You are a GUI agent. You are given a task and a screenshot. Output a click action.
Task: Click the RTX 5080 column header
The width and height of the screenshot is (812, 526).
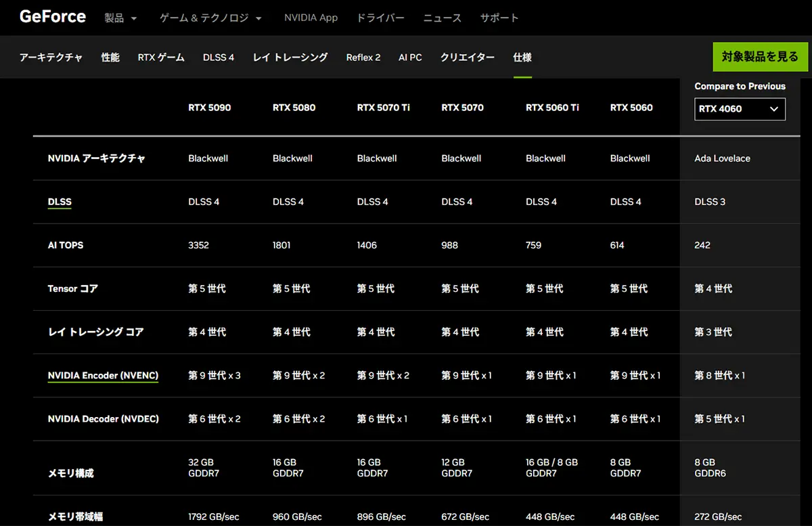pos(294,107)
